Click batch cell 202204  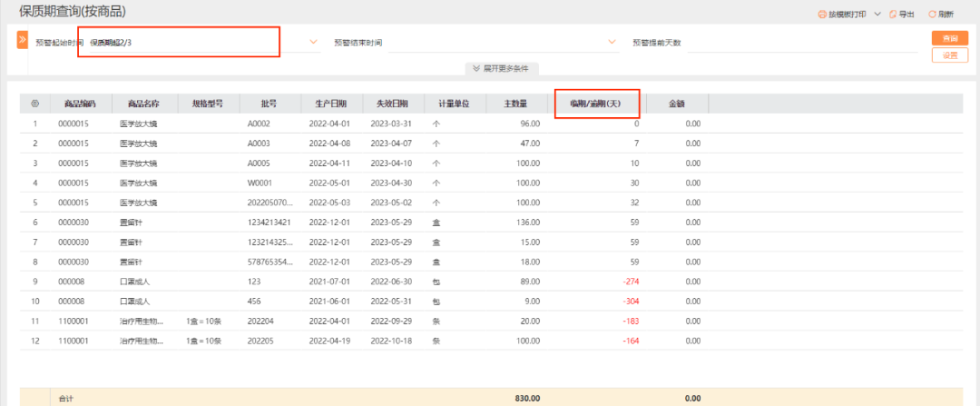(x=260, y=322)
